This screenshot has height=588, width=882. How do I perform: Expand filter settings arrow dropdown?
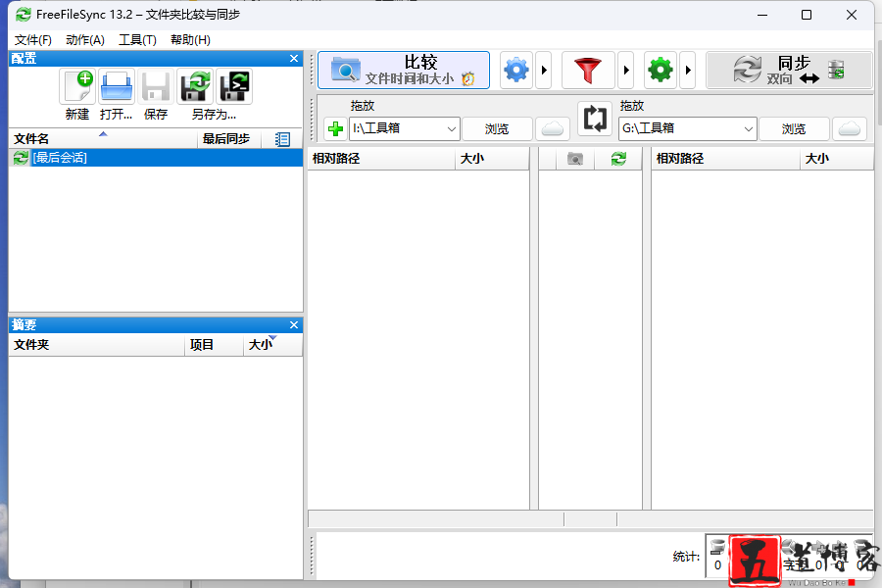tap(626, 71)
